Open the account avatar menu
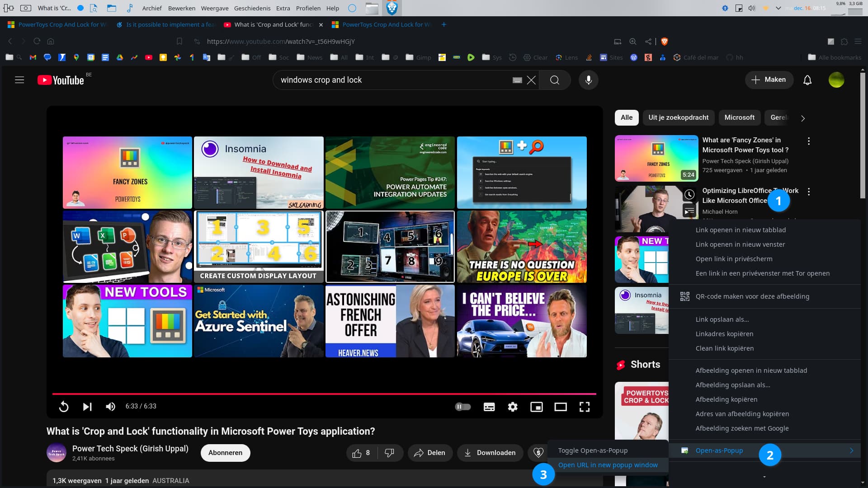Image resolution: width=868 pixels, height=488 pixels. pyautogui.click(x=836, y=80)
